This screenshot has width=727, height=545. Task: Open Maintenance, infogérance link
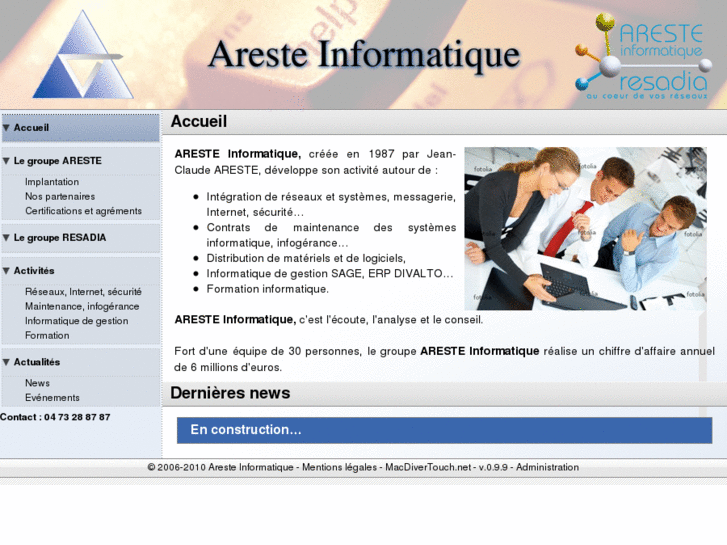tap(82, 306)
